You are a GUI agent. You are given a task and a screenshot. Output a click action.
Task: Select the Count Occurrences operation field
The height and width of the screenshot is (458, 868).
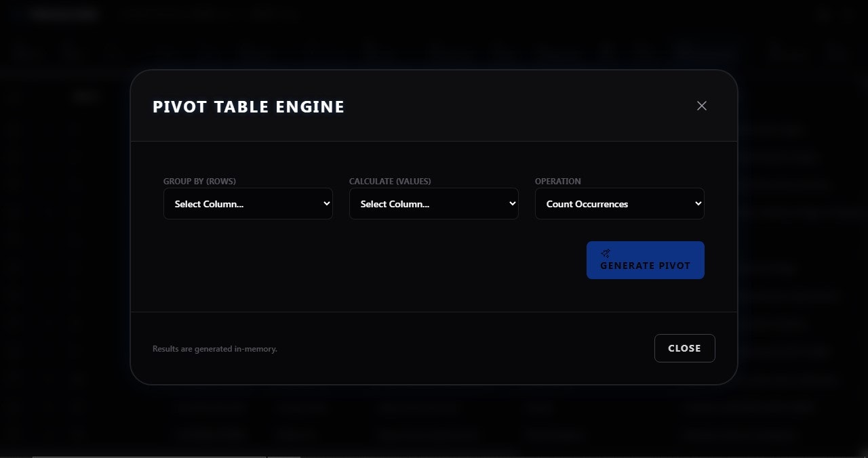pos(619,203)
